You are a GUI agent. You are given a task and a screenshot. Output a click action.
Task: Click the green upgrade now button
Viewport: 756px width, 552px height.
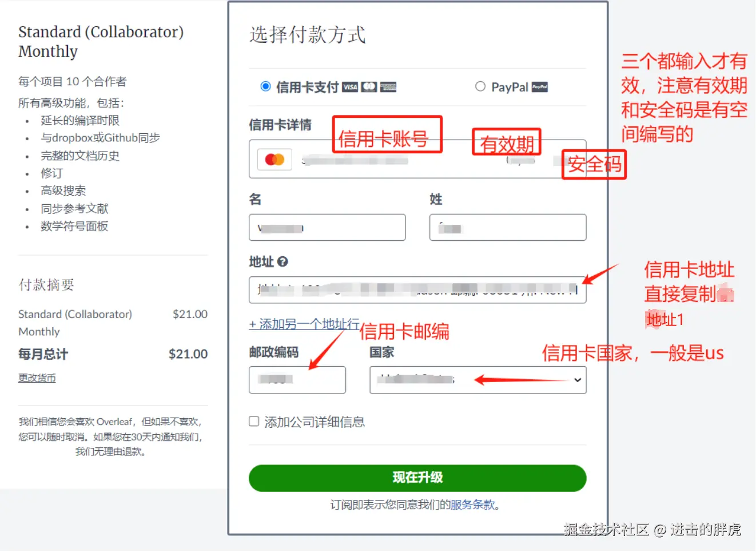[x=417, y=478]
